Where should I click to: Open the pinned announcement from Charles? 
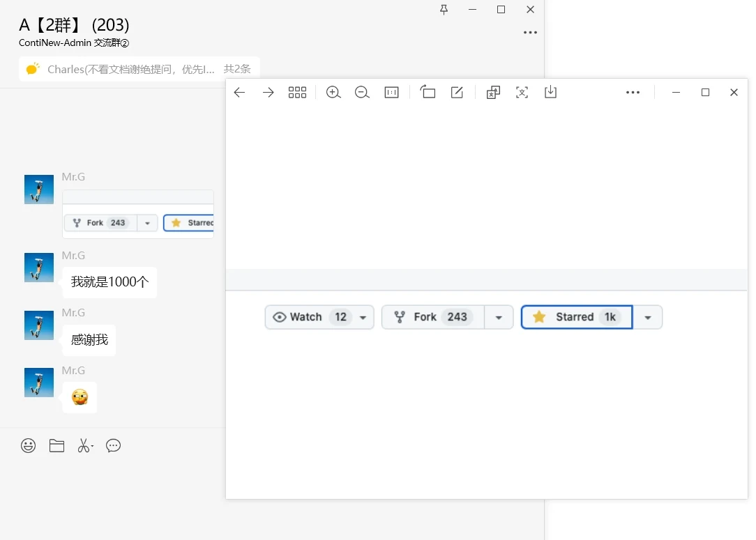point(139,69)
